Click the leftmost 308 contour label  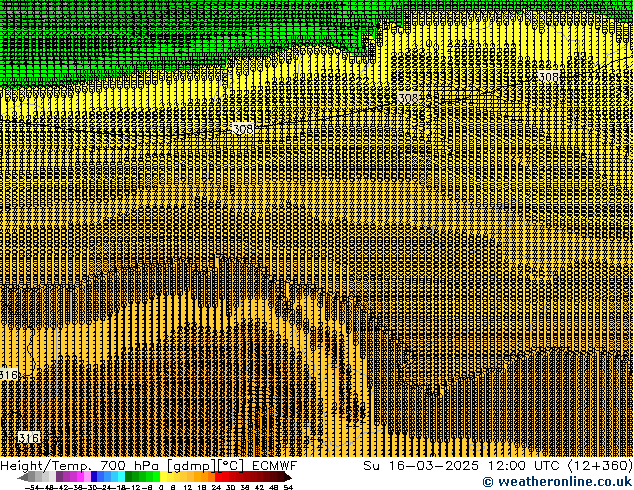click(242, 129)
